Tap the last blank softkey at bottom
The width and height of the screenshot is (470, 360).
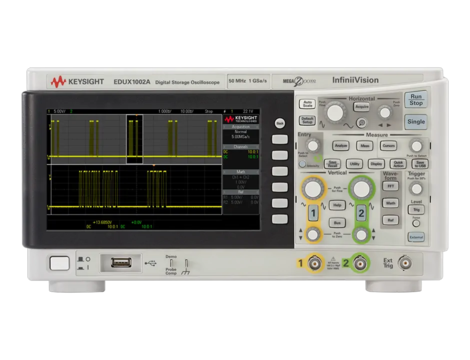(x=280, y=219)
